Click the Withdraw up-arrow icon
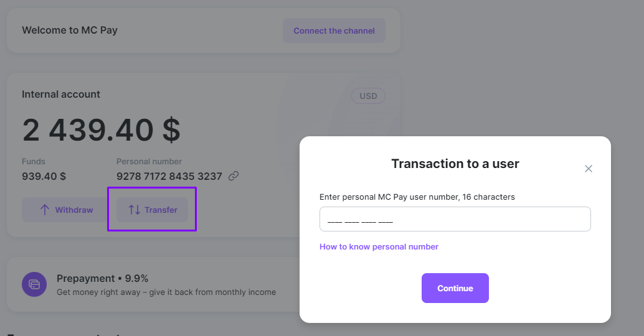Viewport: 644px width, 336px height. (45, 210)
